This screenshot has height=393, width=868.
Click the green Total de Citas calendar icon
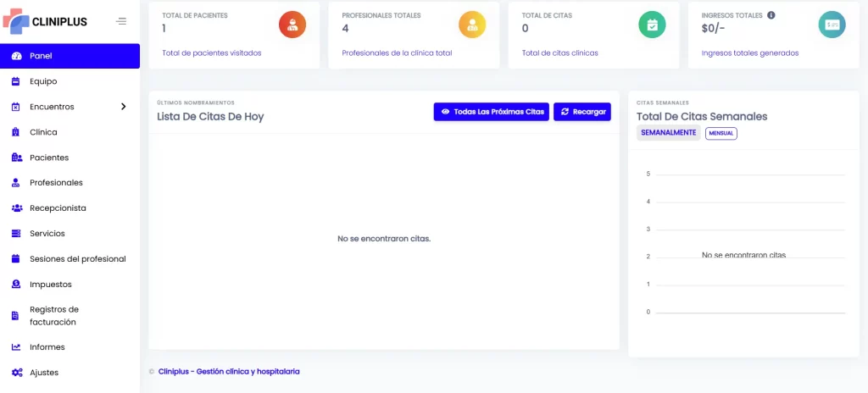point(652,25)
